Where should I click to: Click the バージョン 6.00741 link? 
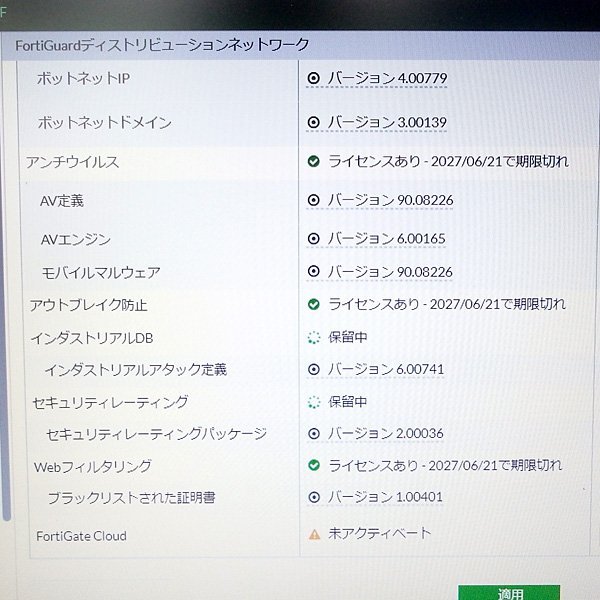coord(386,370)
